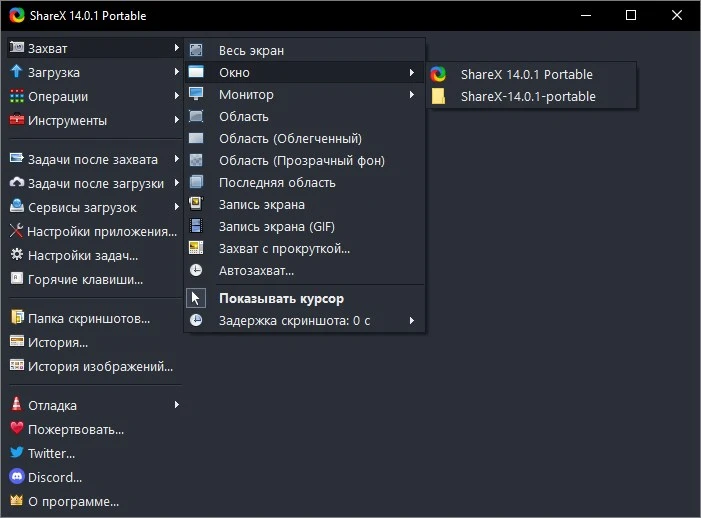
Task: Click the Горячие клавиши keyboard icon
Action: tap(16, 279)
